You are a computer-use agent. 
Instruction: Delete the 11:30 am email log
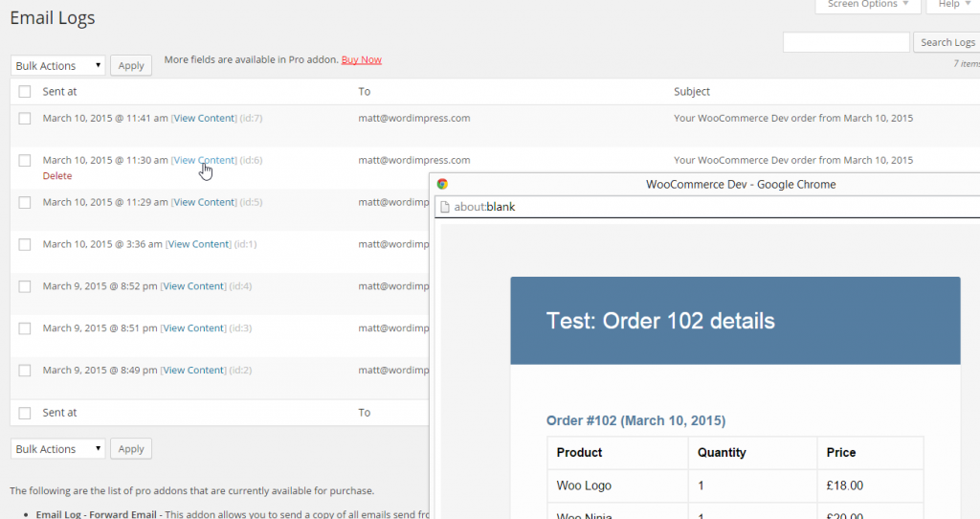tap(57, 176)
